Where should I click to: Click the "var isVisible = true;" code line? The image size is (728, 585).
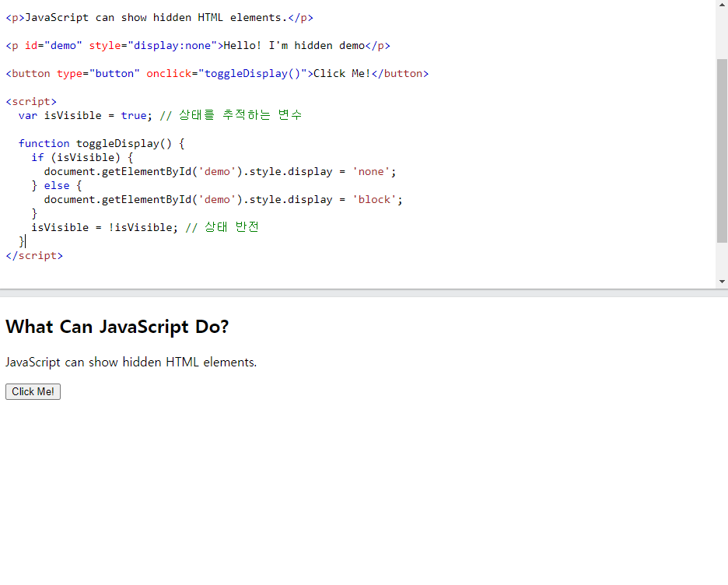[x=86, y=115]
